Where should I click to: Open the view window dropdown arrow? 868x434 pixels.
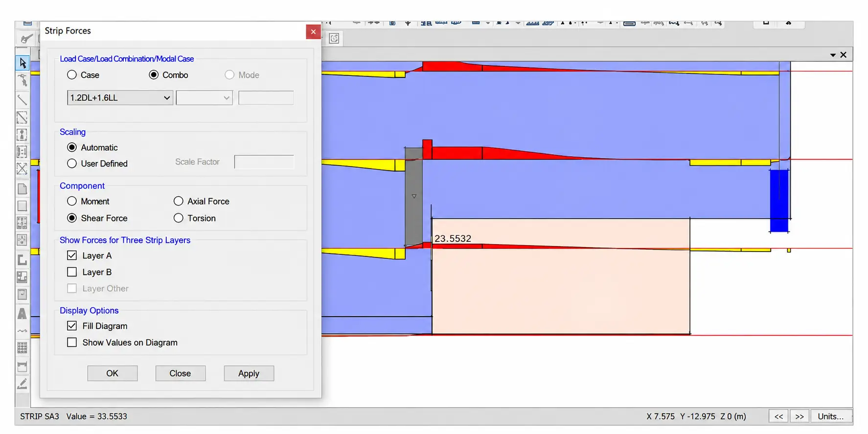(x=833, y=55)
